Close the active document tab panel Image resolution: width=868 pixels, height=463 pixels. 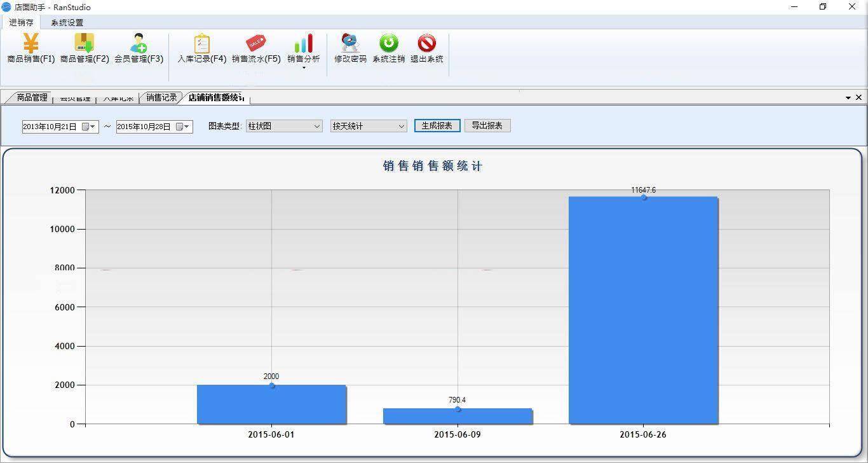point(858,97)
